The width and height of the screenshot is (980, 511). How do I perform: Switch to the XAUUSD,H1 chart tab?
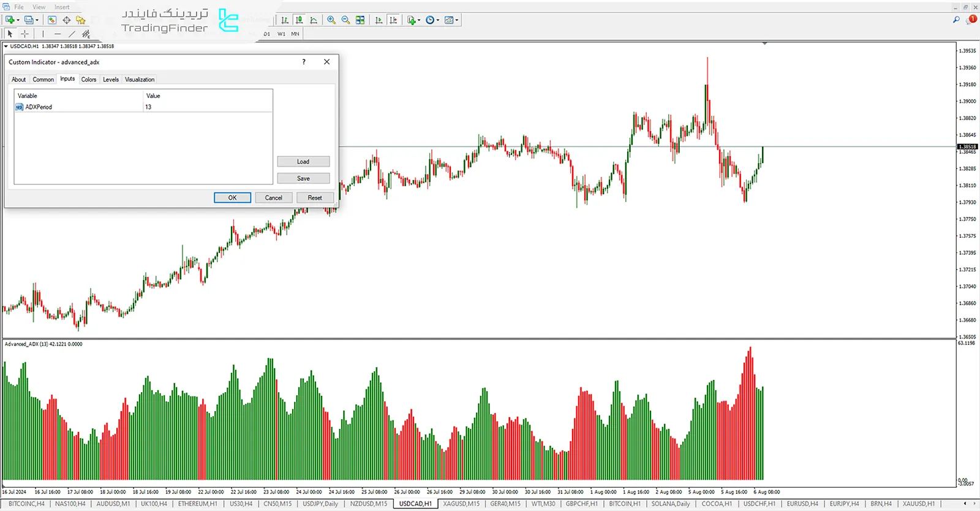coord(918,504)
